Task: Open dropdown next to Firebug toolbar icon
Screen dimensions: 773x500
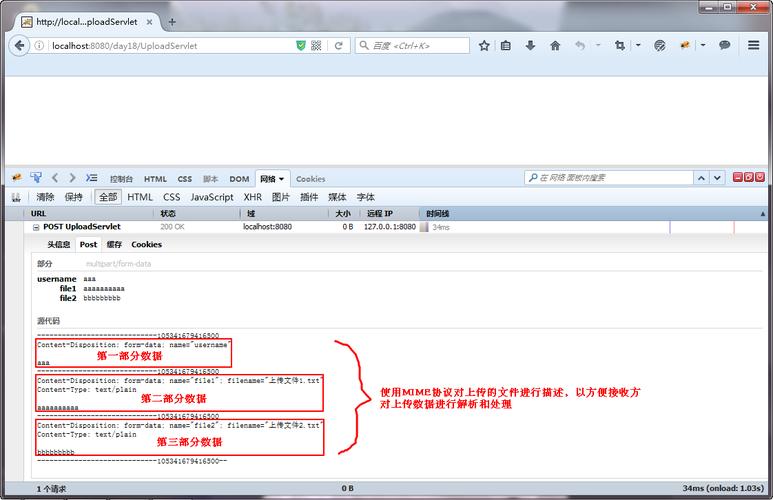Action: 703,45
